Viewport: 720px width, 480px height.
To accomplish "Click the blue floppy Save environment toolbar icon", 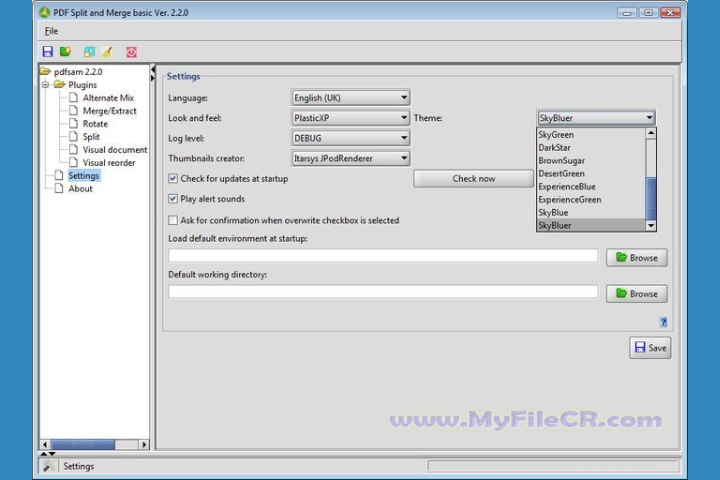I will [x=47, y=51].
